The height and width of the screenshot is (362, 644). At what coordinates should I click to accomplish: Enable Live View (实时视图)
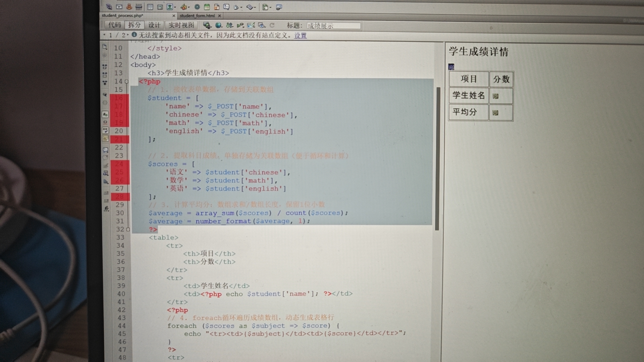pos(181,25)
